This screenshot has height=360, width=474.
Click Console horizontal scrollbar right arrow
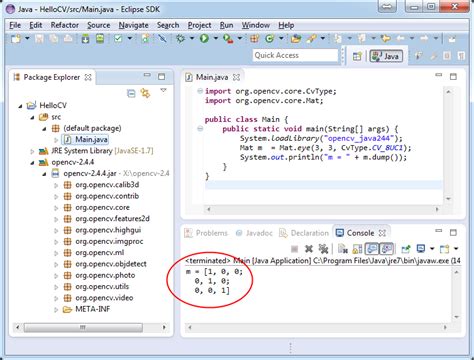(445, 327)
